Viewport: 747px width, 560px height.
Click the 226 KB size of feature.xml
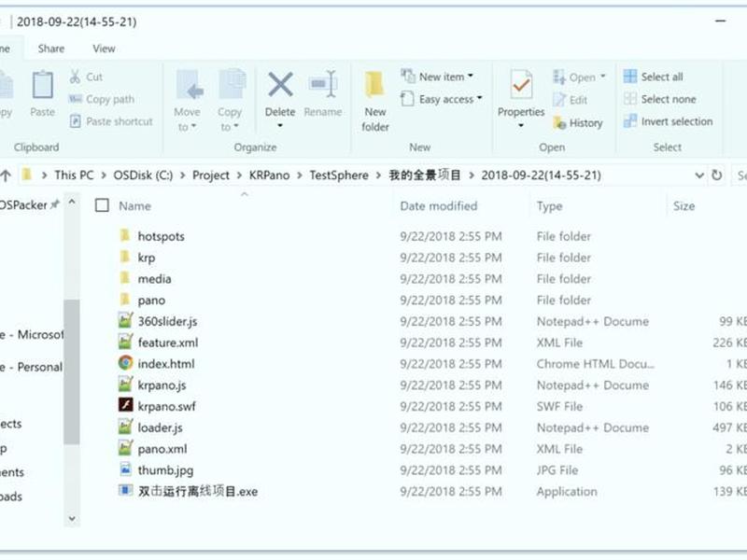pyautogui.click(x=729, y=343)
